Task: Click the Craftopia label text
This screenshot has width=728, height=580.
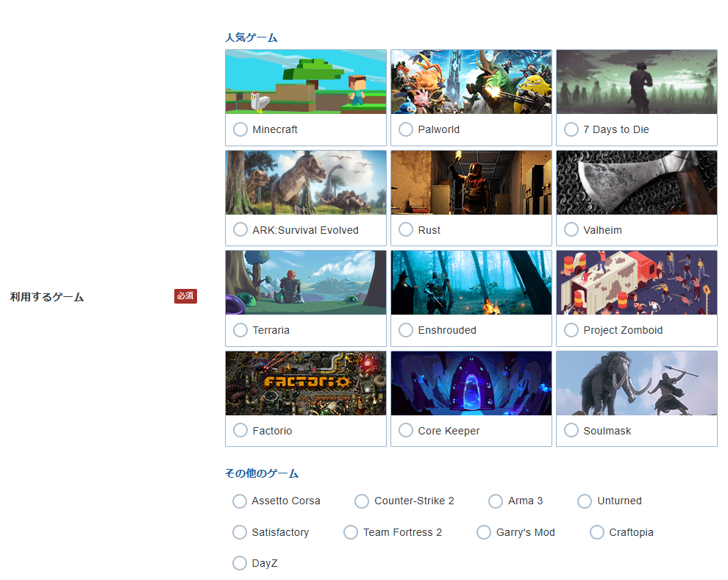Action: pyautogui.click(x=632, y=533)
